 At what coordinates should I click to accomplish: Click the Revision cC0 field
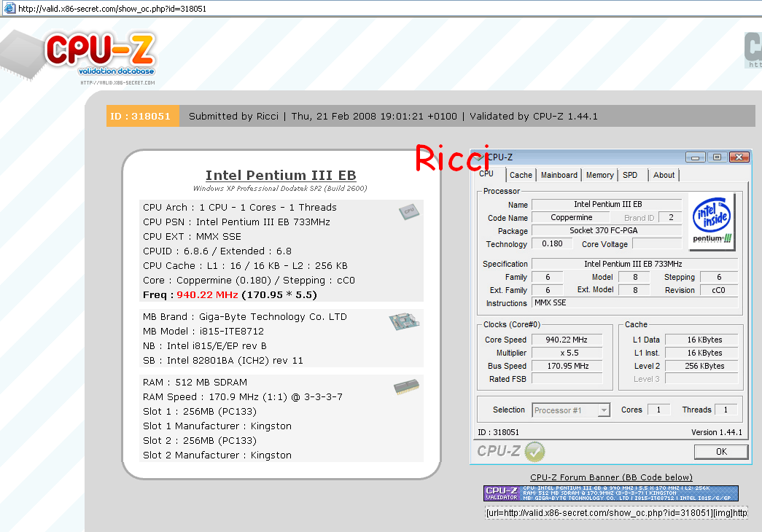coord(719,290)
